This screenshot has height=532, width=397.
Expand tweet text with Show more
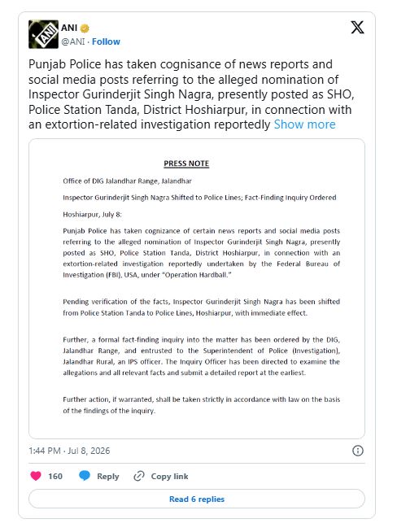(305, 124)
